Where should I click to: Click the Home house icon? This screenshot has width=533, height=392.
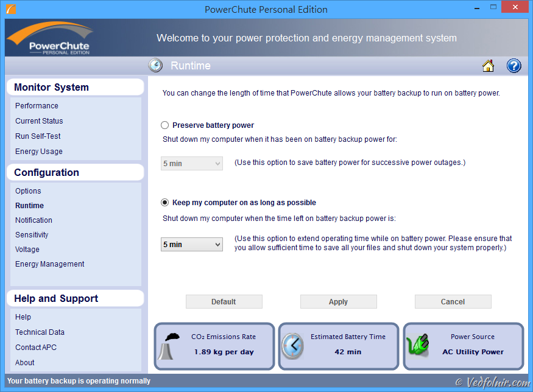tap(488, 66)
